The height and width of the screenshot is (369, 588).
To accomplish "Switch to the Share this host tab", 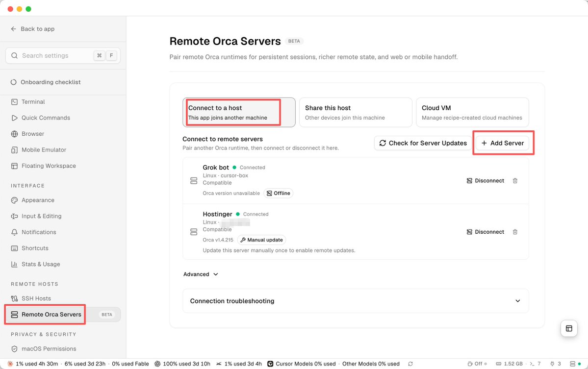I will tap(356, 112).
